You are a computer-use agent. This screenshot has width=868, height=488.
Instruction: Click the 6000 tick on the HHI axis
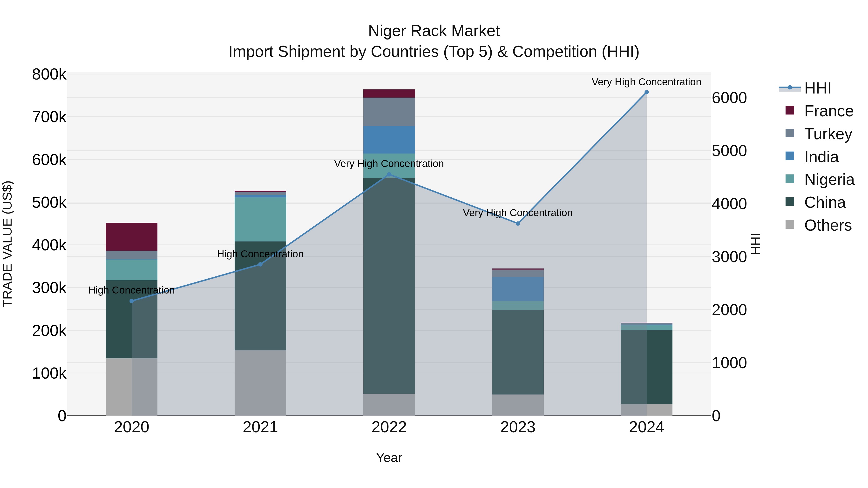730,98
